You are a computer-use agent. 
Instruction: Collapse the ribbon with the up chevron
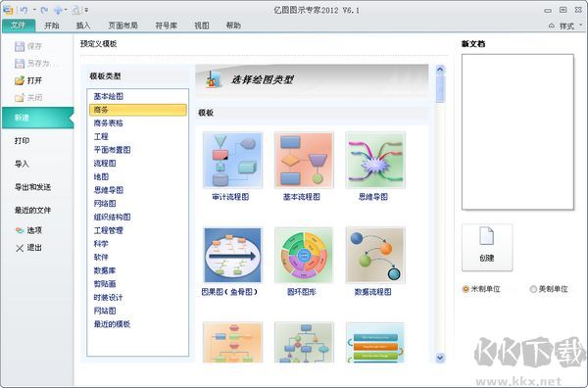click(551, 25)
